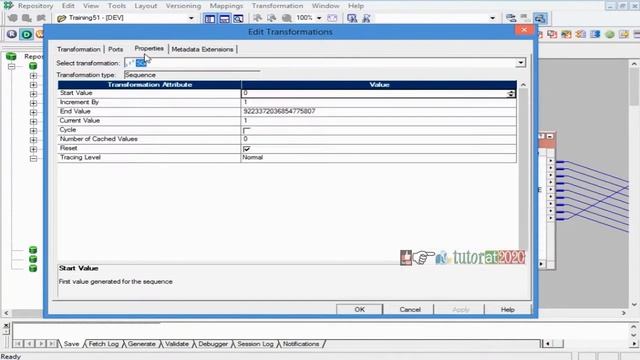Click the fit-to-window icon right of the zoom dropdown

point(332,18)
